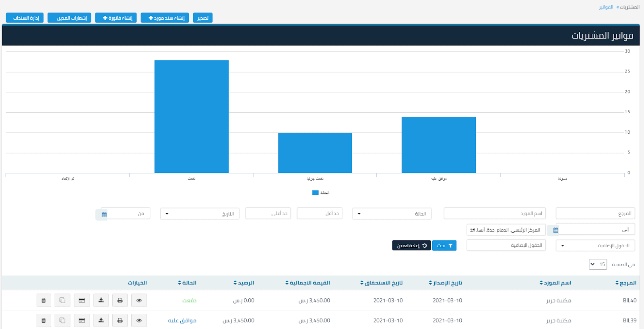Image resolution: width=644 pixels, height=329 pixels.
Task: Click the tallest دفعت bar in chart
Action: point(192,117)
